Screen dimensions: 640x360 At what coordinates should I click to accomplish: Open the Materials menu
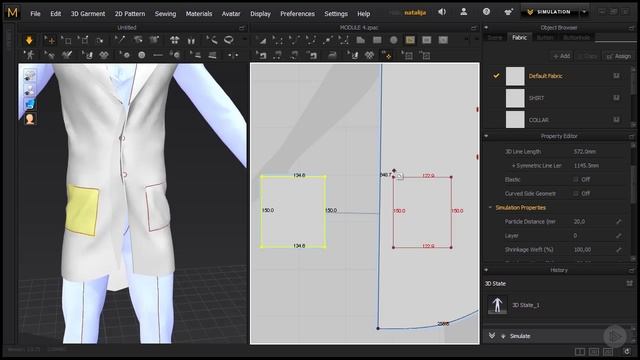(x=199, y=13)
